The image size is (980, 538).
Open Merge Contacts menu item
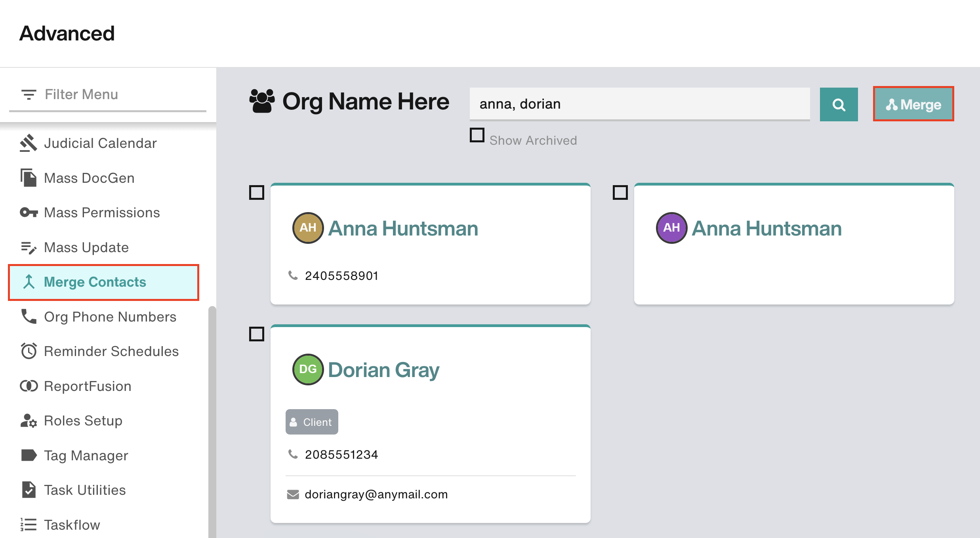(95, 282)
